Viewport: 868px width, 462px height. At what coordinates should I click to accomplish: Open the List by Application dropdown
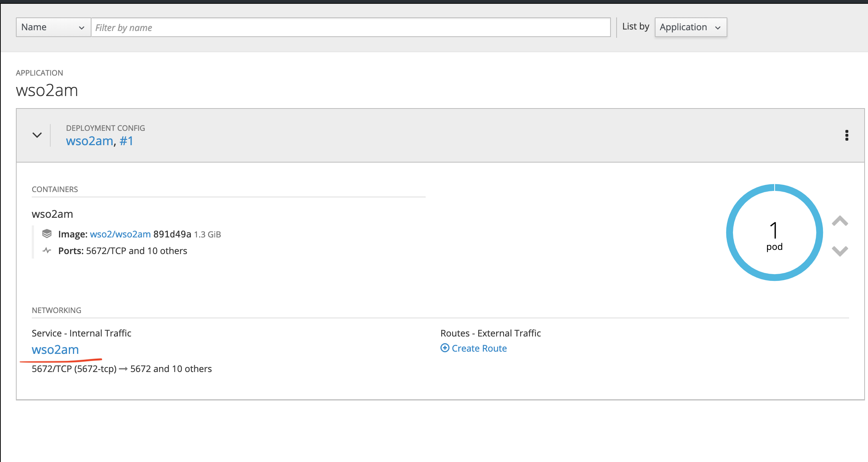[690, 27]
